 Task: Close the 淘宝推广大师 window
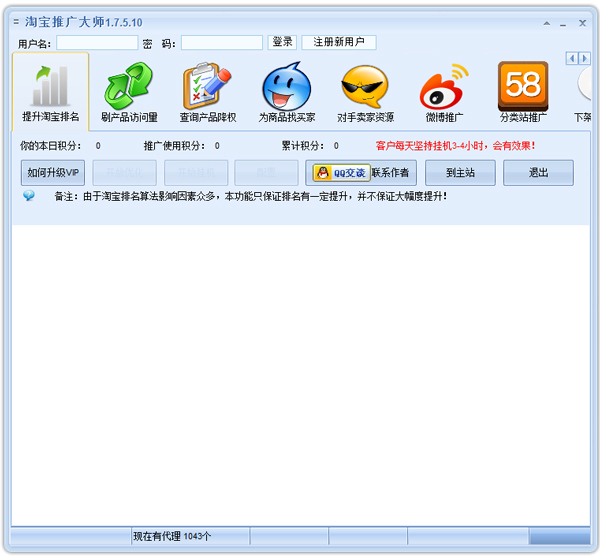click(x=582, y=23)
